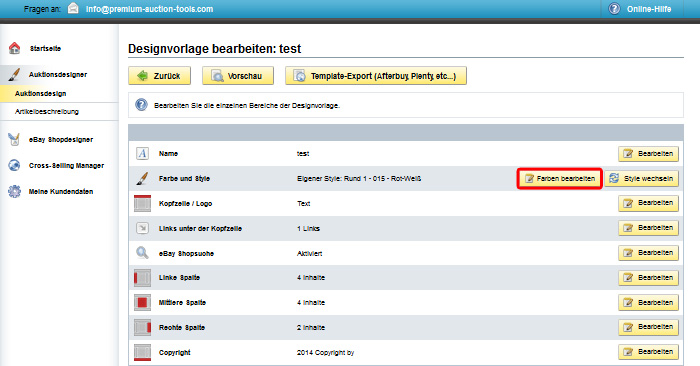700x366 pixels.
Task: Open Startseite in the sidebar
Action: pos(45,48)
